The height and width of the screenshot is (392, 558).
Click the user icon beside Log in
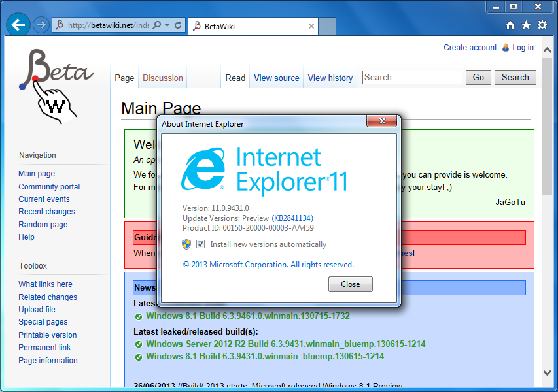tap(505, 47)
